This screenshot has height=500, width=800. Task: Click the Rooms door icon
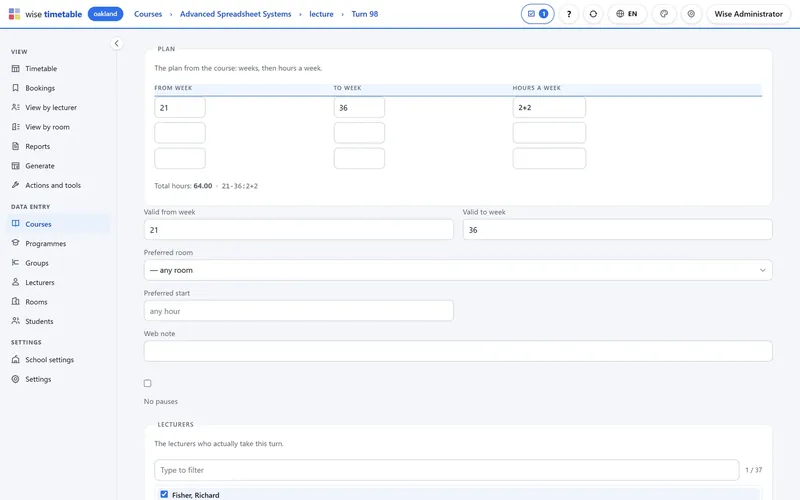(x=15, y=302)
